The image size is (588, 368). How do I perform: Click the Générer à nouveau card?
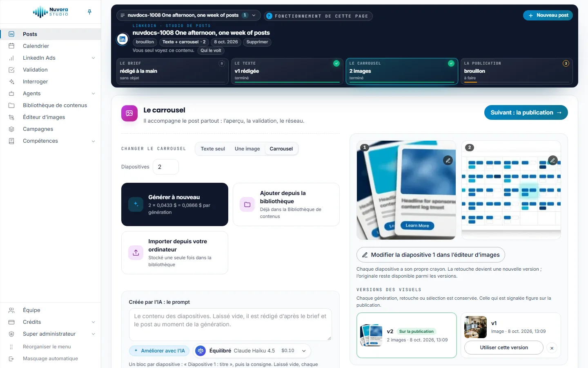pos(175,204)
